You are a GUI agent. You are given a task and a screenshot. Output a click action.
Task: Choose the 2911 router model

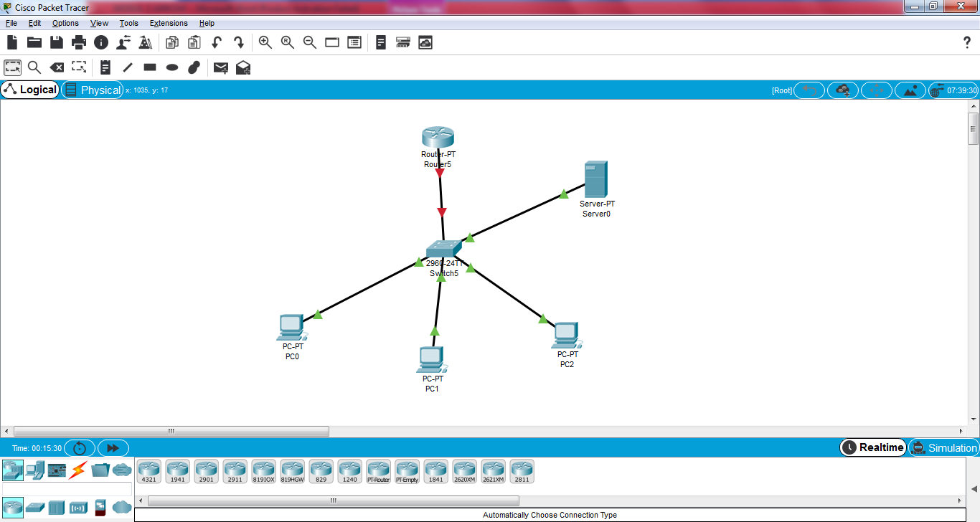(235, 471)
